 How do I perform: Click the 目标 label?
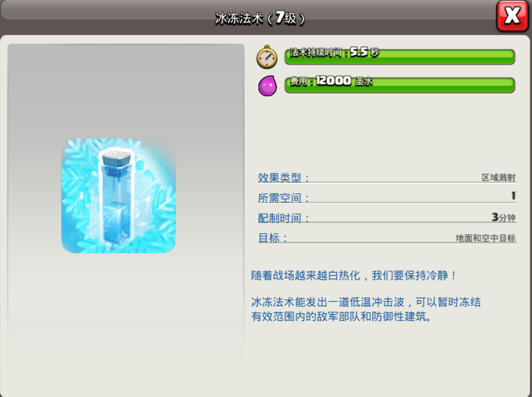(273, 238)
